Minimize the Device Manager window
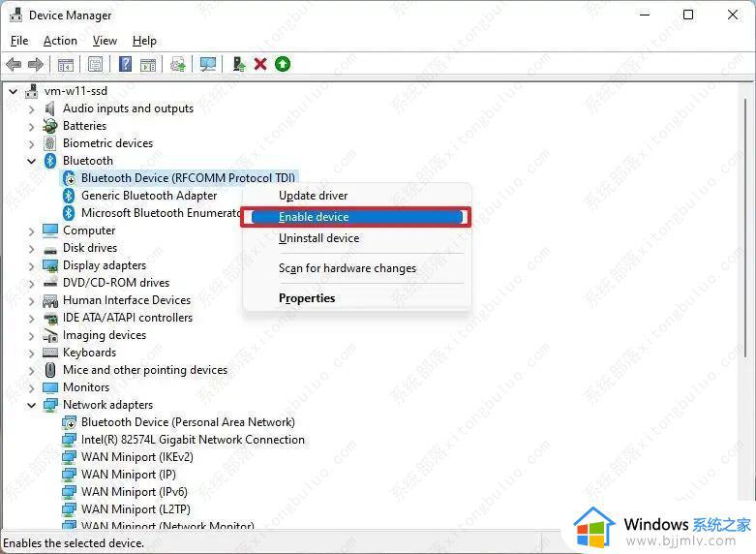This screenshot has width=756, height=554. click(645, 15)
